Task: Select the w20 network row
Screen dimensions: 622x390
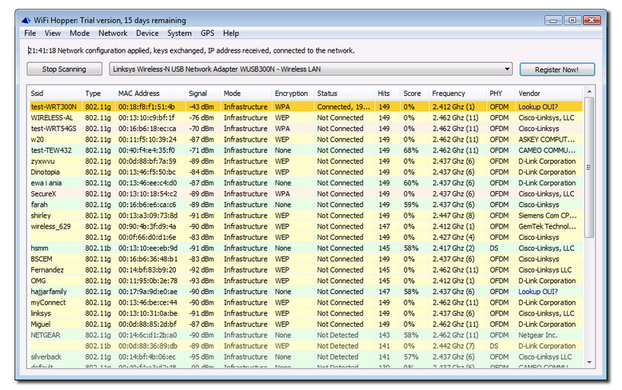Action: pos(306,140)
